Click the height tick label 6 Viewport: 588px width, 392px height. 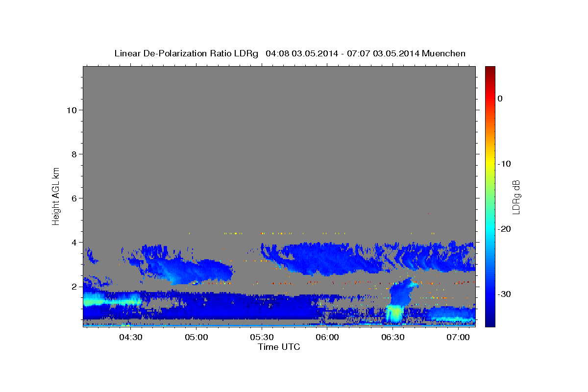[73, 198]
